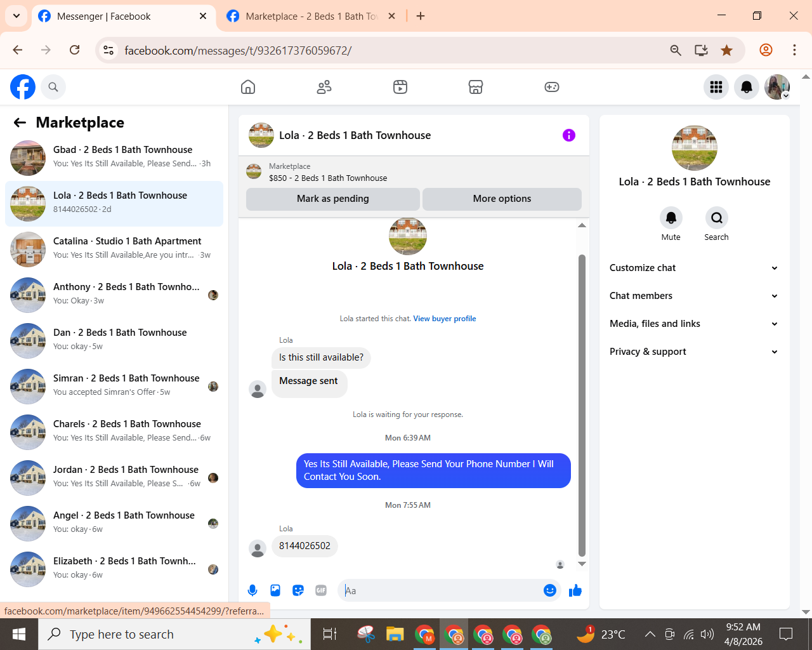The height and width of the screenshot is (650, 812).
Task: Open File Explorer from the taskbar
Action: tap(395, 634)
